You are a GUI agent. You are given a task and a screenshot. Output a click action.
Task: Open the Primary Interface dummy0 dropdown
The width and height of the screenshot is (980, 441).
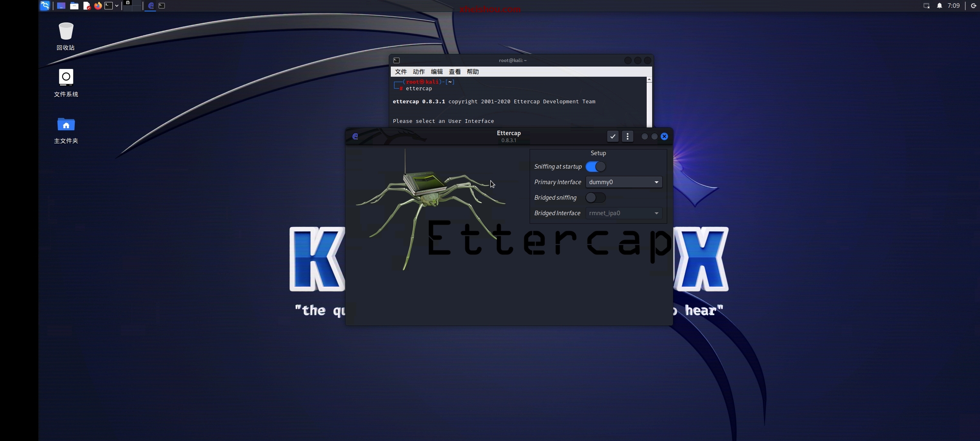(x=624, y=182)
